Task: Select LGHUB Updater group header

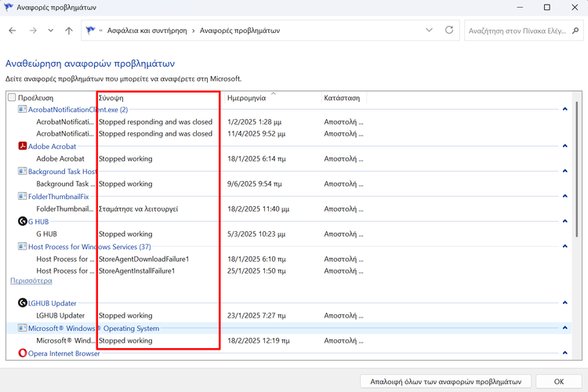Action: tap(52, 303)
